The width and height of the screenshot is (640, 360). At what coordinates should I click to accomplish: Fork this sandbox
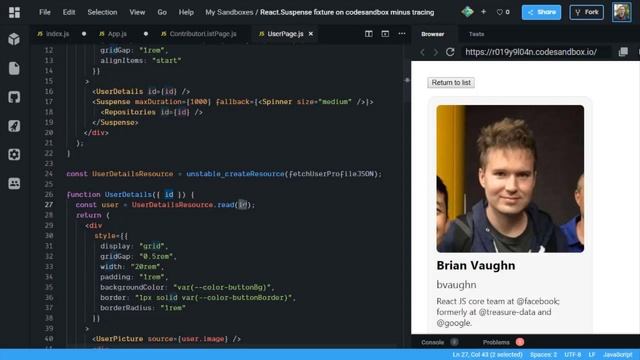[x=587, y=12]
